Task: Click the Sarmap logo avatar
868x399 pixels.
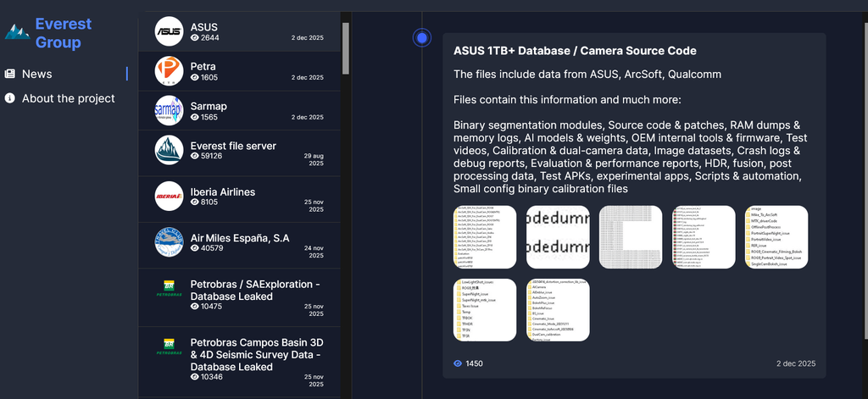Action: [x=170, y=110]
